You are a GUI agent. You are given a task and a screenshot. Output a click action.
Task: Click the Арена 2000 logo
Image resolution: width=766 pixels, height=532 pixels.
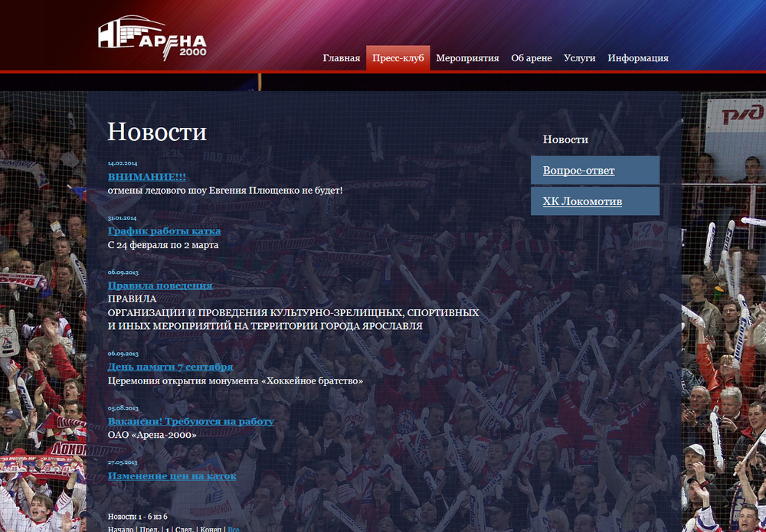point(152,38)
